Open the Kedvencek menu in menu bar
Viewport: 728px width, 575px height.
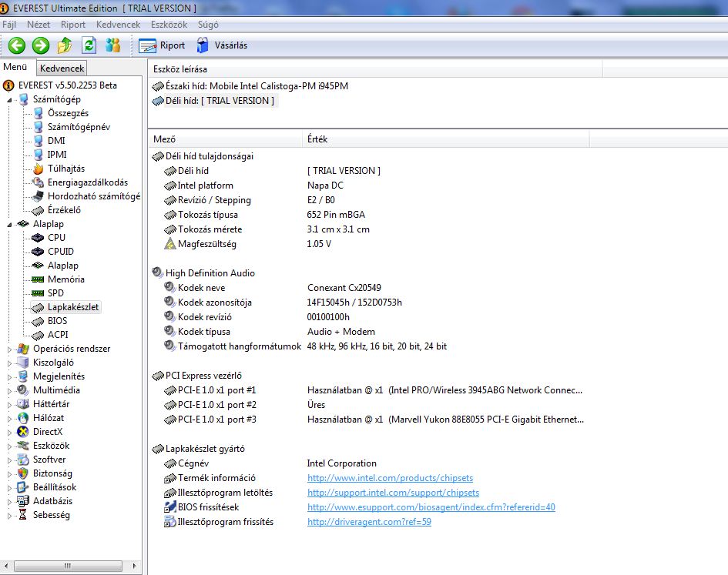[x=118, y=25]
